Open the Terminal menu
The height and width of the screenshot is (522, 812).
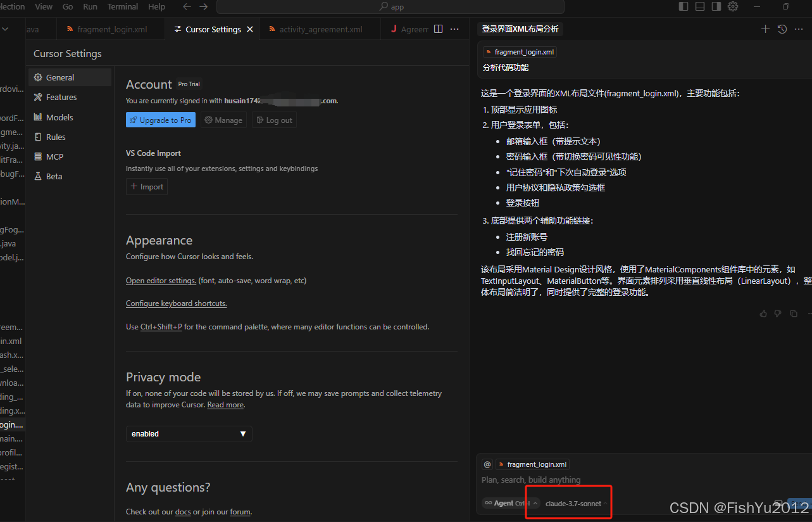click(123, 6)
